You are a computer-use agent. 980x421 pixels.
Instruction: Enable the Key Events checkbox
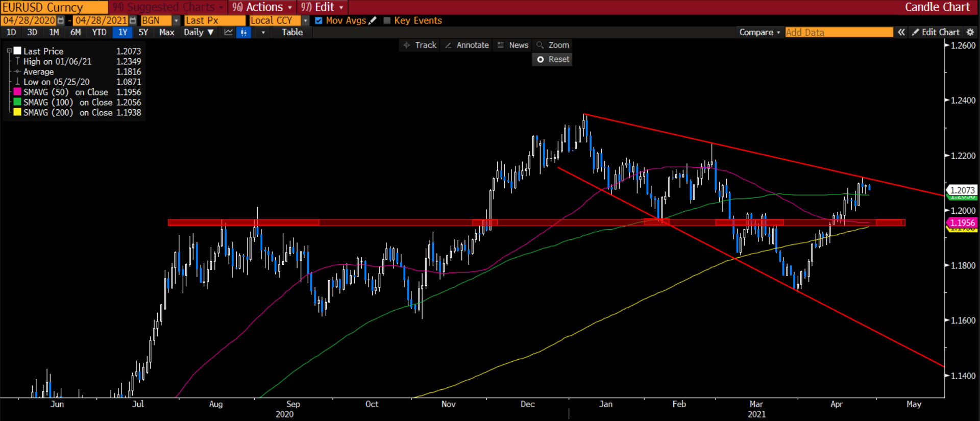point(387,20)
